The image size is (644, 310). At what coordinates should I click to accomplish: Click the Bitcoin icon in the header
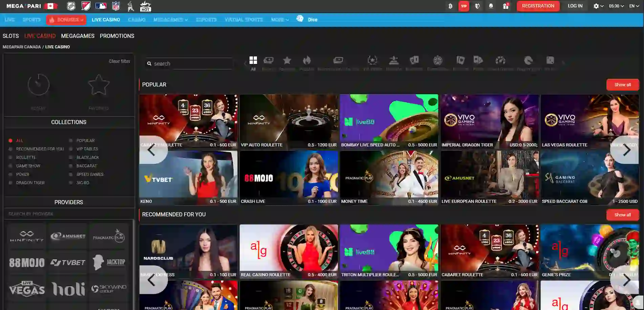coord(450,6)
